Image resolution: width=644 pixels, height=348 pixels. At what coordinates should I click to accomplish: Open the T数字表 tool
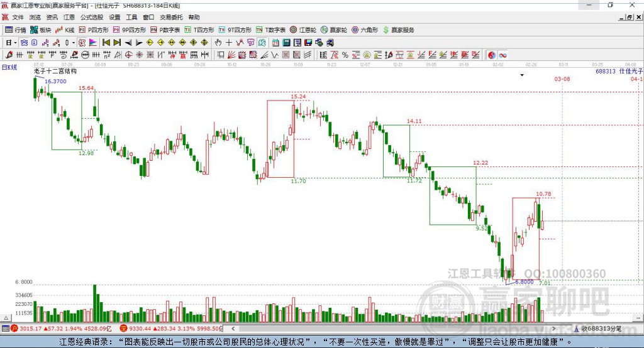pyautogui.click(x=270, y=30)
